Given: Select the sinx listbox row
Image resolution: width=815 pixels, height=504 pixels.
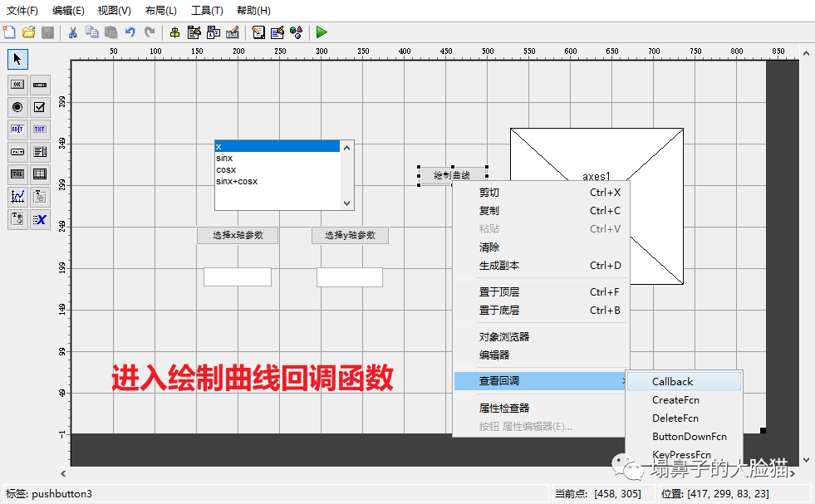Looking at the screenshot, I should [277, 158].
